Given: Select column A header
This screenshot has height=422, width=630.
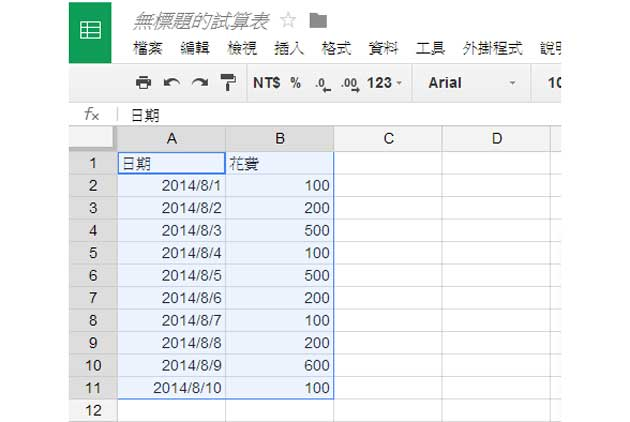Looking at the screenshot, I should click(172, 139).
